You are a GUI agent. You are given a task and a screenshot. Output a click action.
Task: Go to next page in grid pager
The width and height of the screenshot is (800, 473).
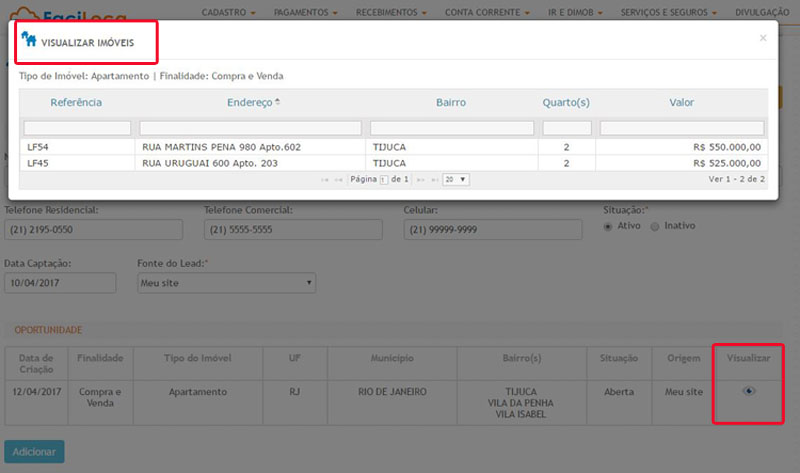(x=420, y=180)
